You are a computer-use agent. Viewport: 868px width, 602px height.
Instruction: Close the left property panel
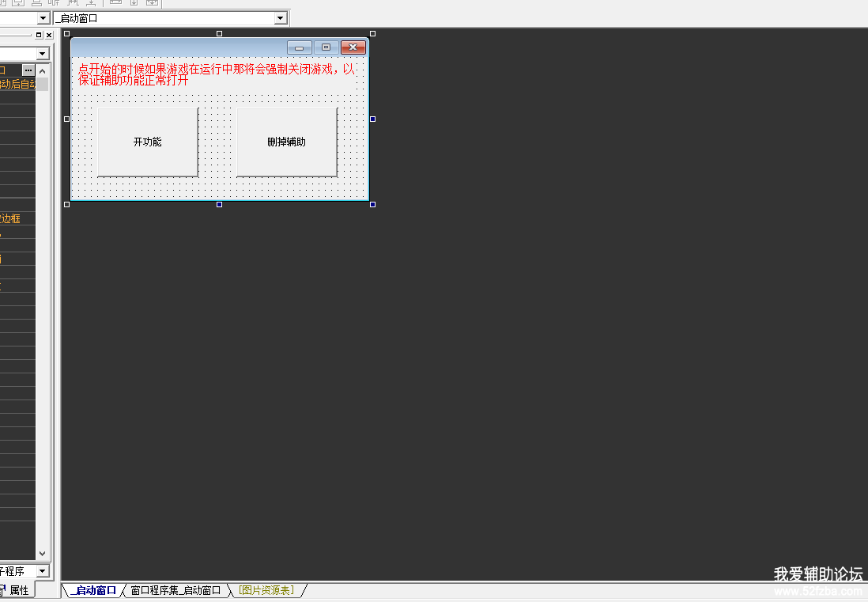click(49, 35)
